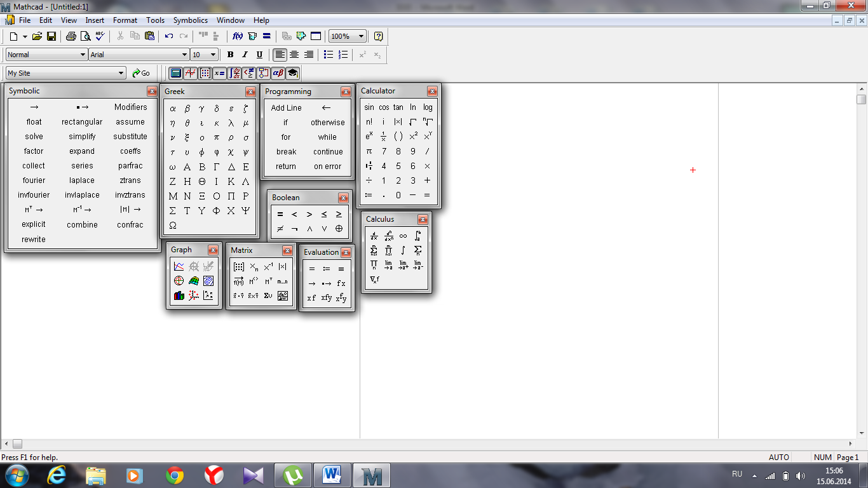Toggle the Calculator palette button on Math toolbar

(176, 73)
